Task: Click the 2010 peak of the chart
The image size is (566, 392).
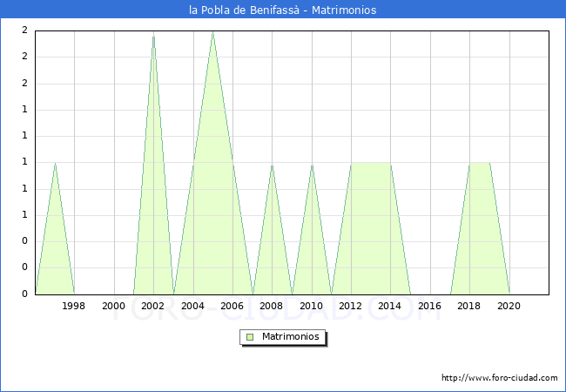Action: [312, 166]
